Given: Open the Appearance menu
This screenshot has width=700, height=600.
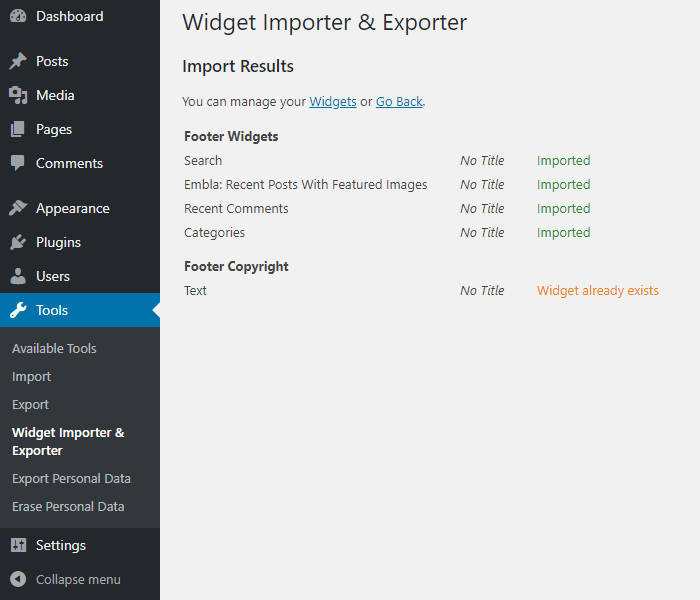Looking at the screenshot, I should pyautogui.click(x=73, y=208).
